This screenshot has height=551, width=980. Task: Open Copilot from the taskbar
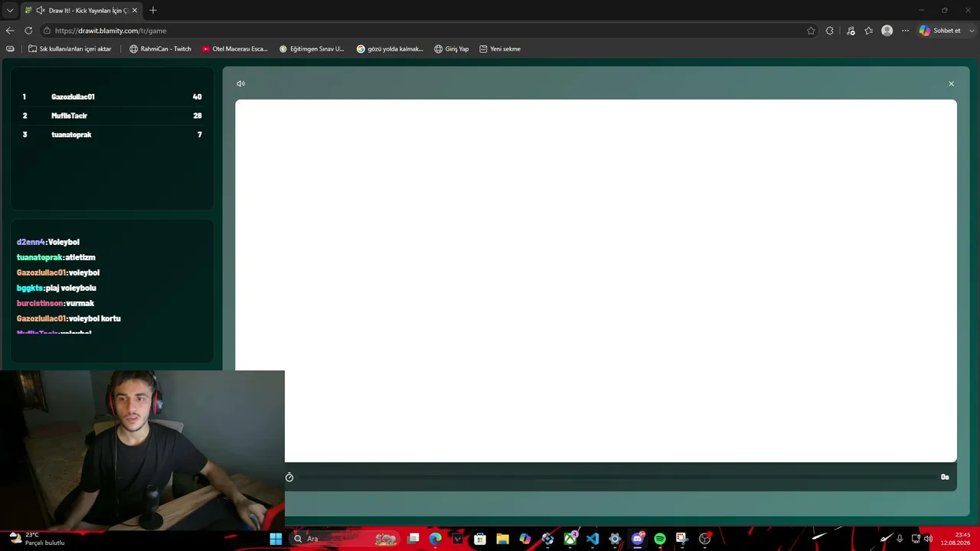tap(525, 539)
